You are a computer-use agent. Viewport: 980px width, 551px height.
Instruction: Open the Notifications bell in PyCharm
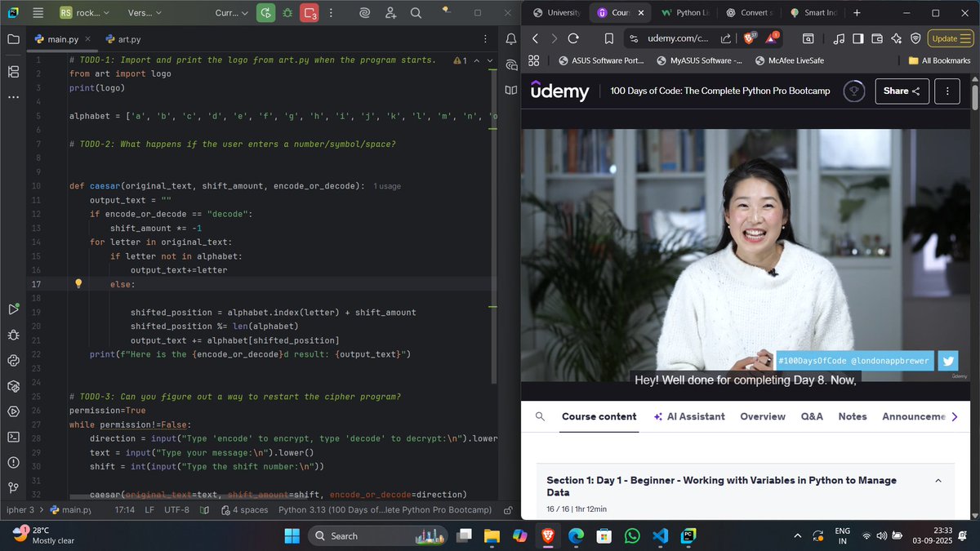pos(511,39)
